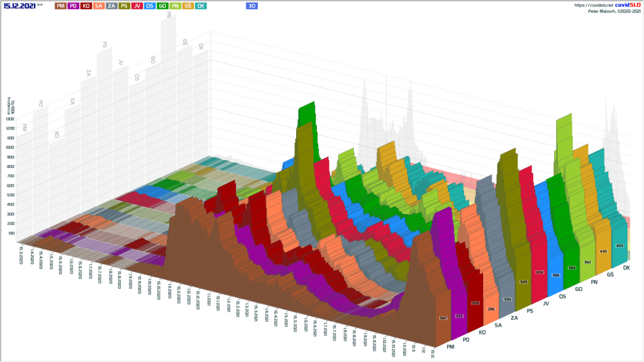Screen dimensions: 644x362
Task: Toggle the PM region series button
Action: click(60, 6)
